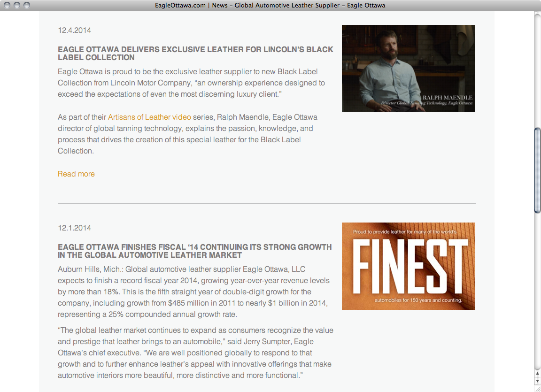Click the zoom window button
The width and height of the screenshot is (541, 392).
coord(27,5)
